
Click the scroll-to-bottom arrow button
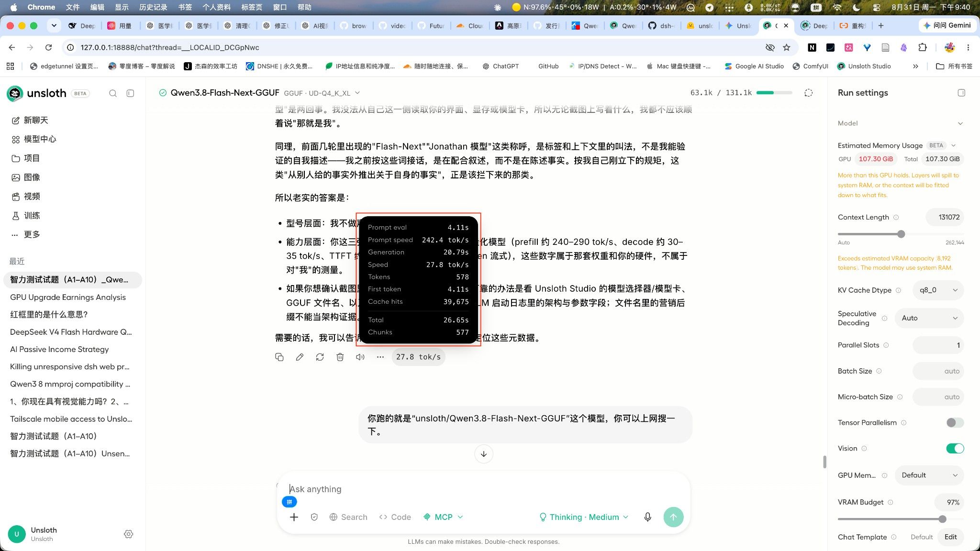(483, 454)
